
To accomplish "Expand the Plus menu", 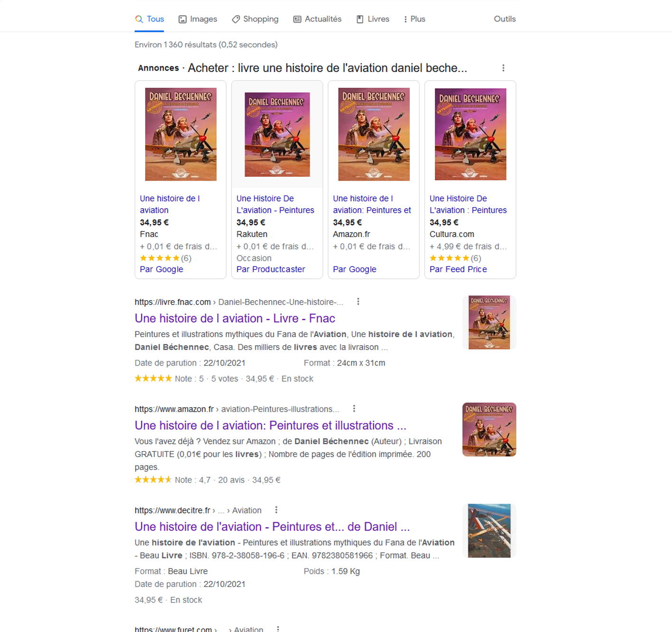I will pyautogui.click(x=414, y=19).
